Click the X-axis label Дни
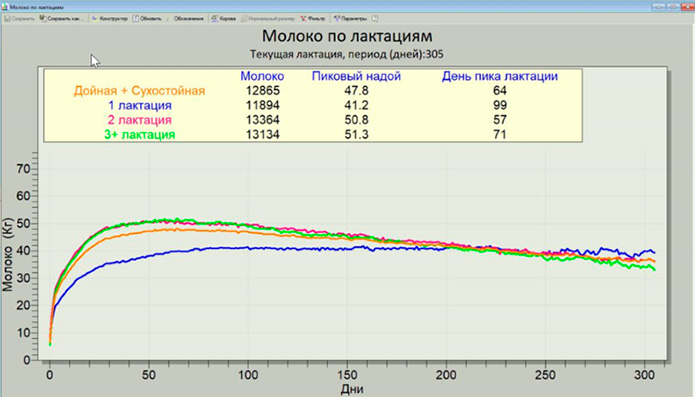The width and height of the screenshot is (695, 397). click(x=352, y=389)
